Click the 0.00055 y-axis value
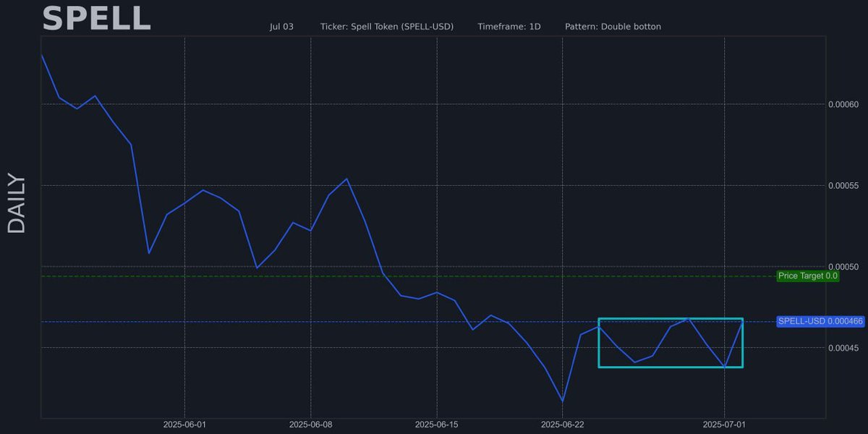 point(843,185)
